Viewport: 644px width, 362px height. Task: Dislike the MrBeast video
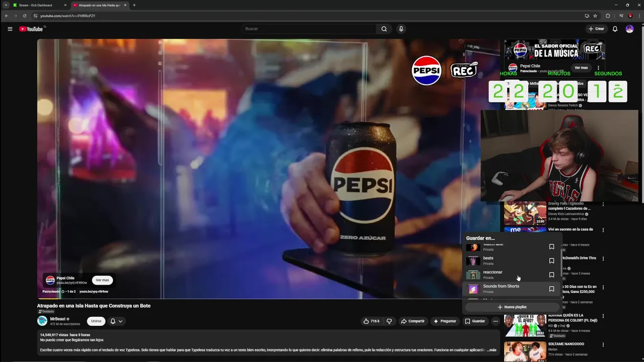pyautogui.click(x=389, y=321)
